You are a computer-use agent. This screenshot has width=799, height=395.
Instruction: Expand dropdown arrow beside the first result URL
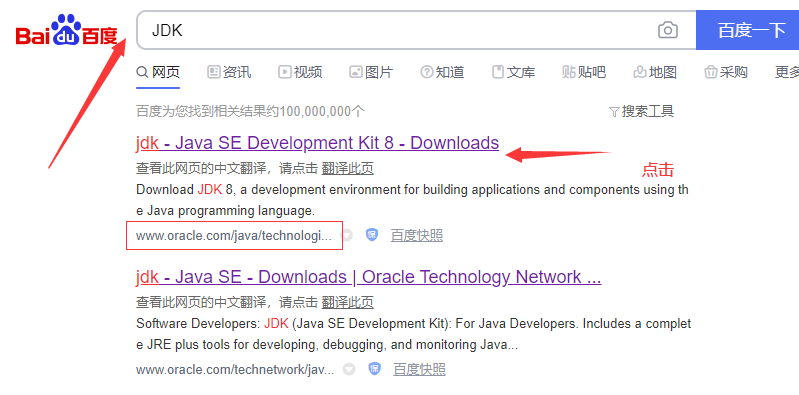click(x=347, y=235)
